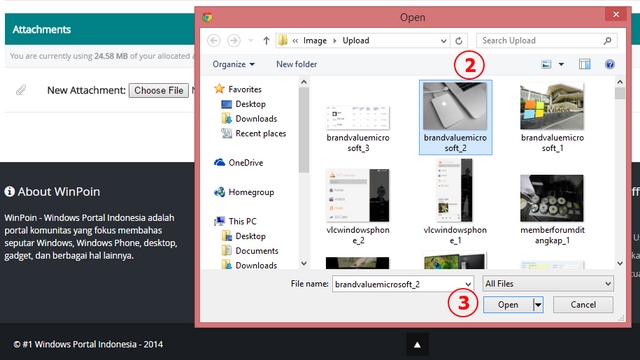Screen dimensions: 640x360
Task: Click the Cancel button
Action: (x=583, y=305)
